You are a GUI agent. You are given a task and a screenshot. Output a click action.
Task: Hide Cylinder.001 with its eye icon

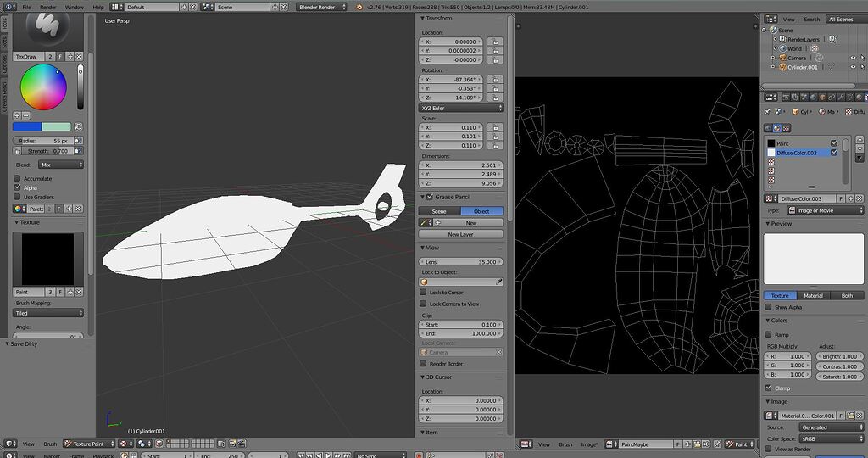pos(853,66)
